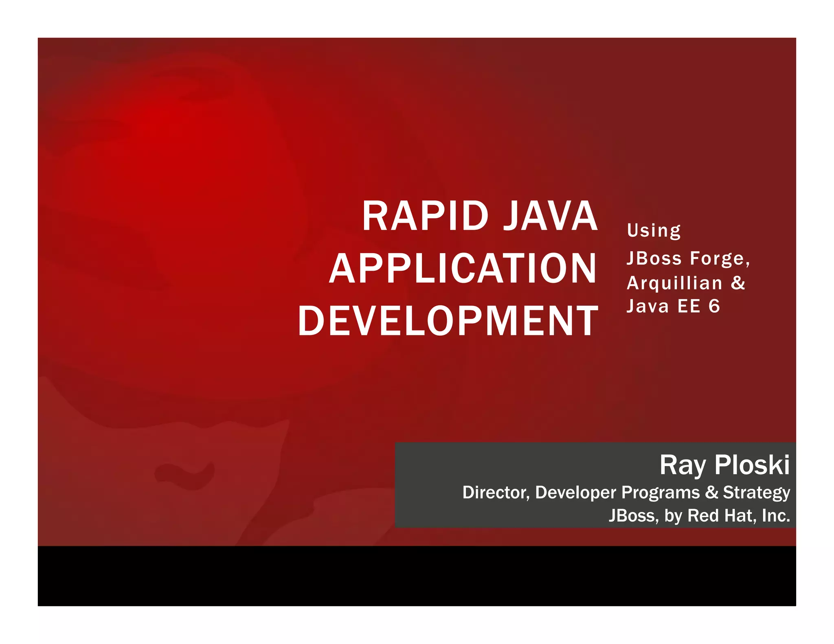Select the DEVELOPMENT title line
834x644 pixels.
[448, 321]
